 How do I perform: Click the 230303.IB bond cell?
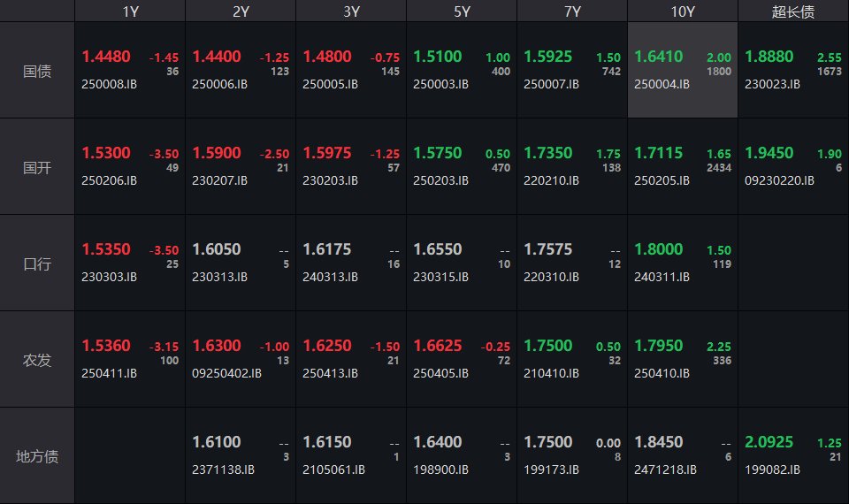(x=110, y=277)
